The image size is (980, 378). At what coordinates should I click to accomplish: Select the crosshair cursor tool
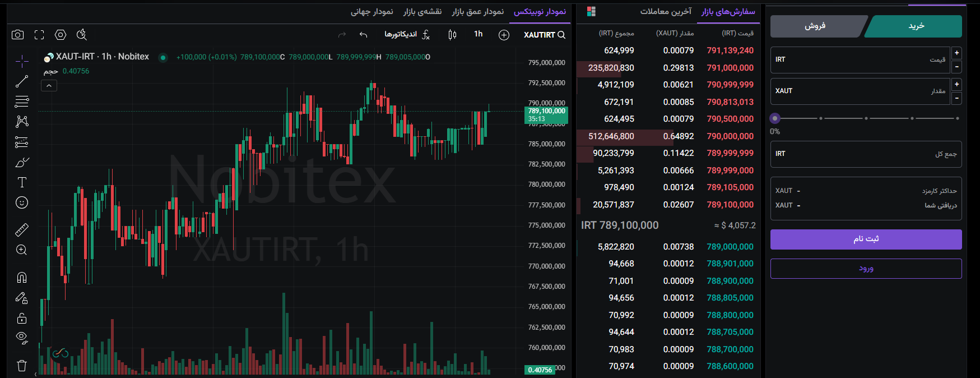(x=22, y=61)
